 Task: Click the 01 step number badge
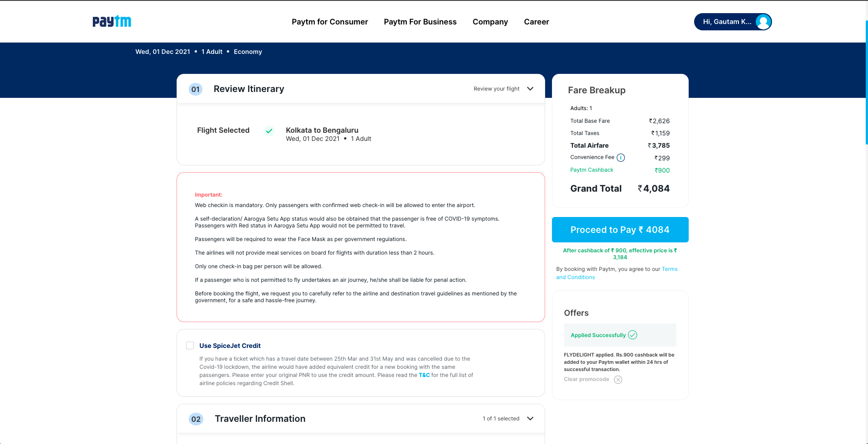[196, 89]
